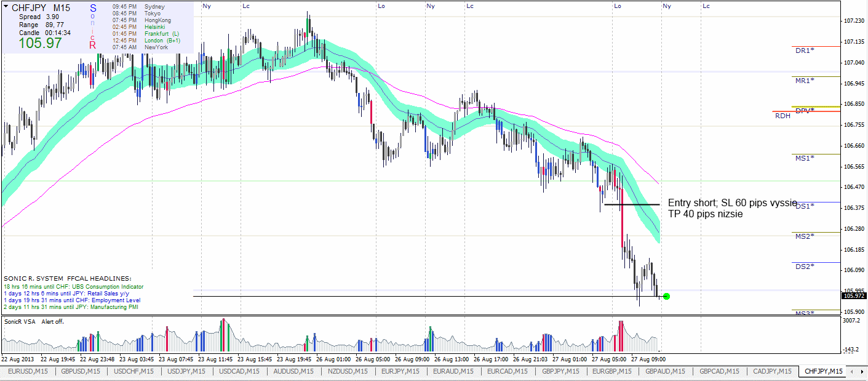Click the JPY Retail Sales y/y headline
Viewport: 868px width, 381px height.
(65, 294)
